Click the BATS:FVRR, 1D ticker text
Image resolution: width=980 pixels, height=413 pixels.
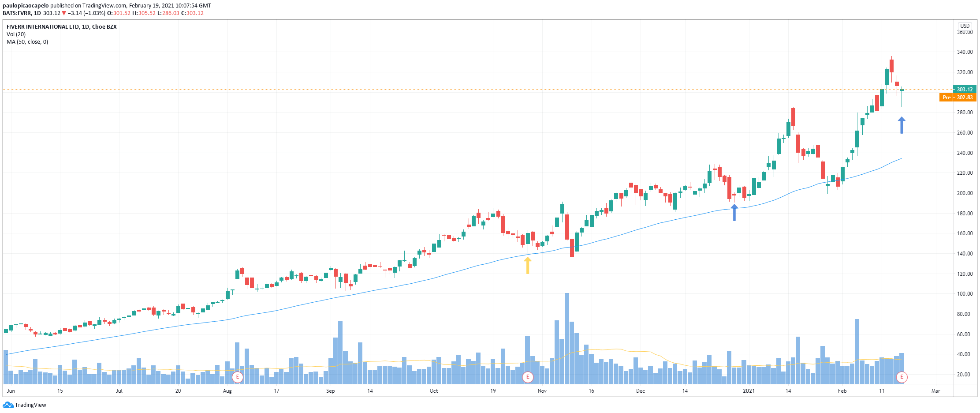click(22, 13)
